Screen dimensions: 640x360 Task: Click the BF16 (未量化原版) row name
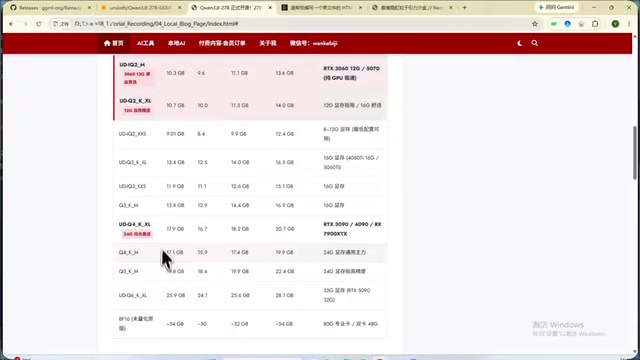(136, 324)
